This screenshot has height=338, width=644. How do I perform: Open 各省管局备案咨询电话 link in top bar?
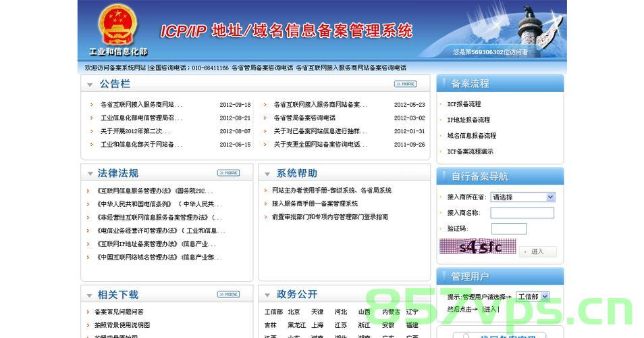263,68
